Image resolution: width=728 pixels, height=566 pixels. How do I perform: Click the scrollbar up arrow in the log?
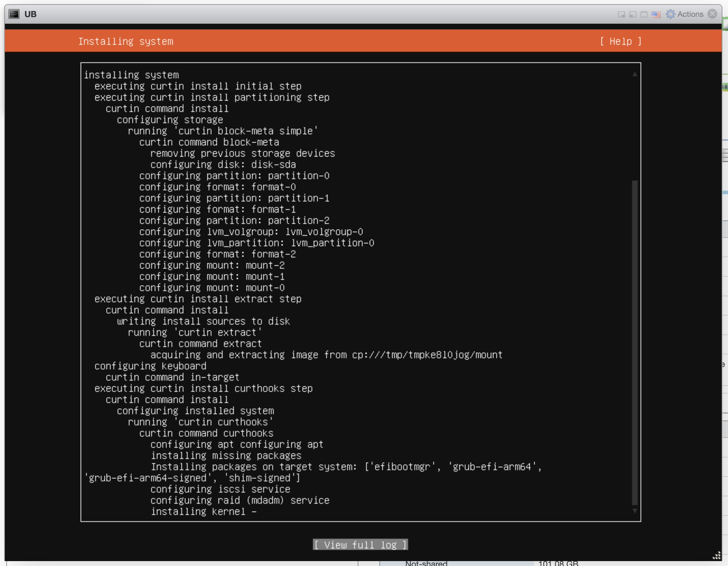(635, 73)
